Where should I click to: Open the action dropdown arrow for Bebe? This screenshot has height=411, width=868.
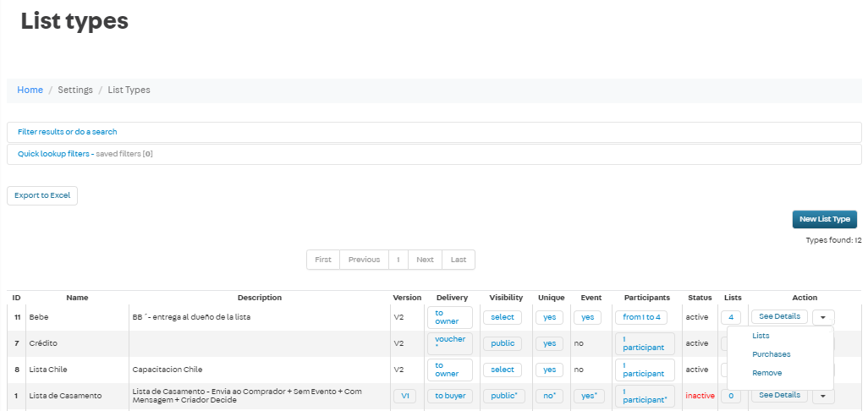click(823, 317)
